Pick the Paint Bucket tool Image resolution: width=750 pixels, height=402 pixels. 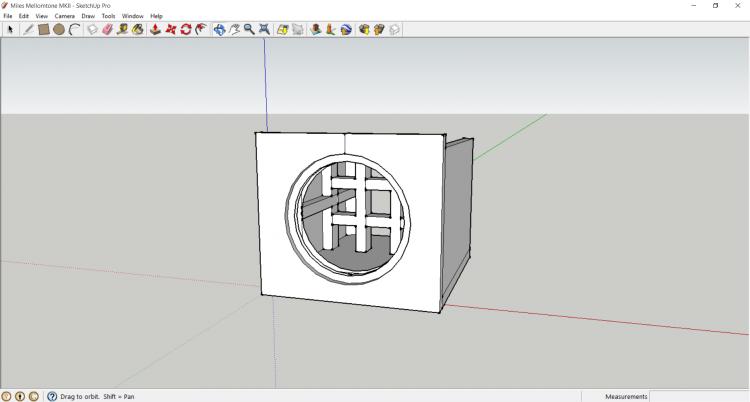tap(138, 30)
